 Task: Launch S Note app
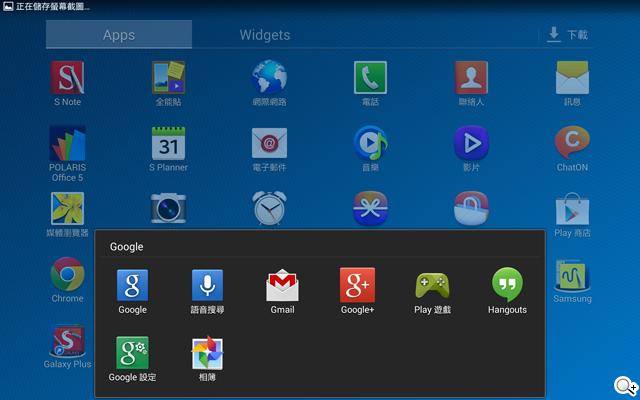(x=67, y=78)
